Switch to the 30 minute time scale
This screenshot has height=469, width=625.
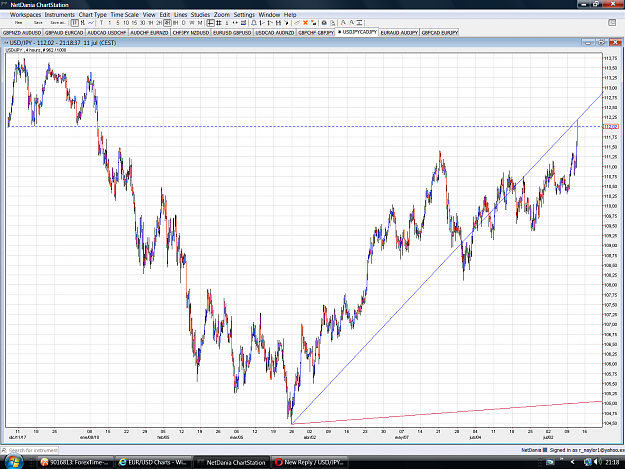click(142, 23)
